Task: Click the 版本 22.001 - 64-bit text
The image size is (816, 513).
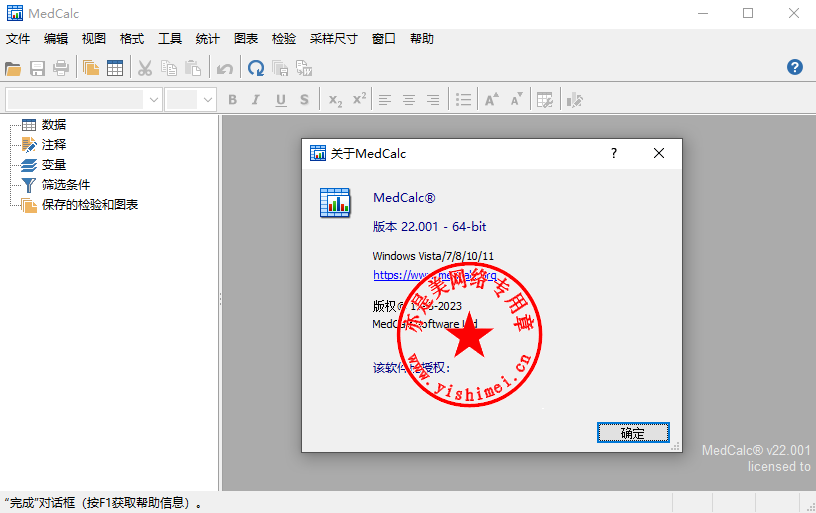Action: point(429,226)
